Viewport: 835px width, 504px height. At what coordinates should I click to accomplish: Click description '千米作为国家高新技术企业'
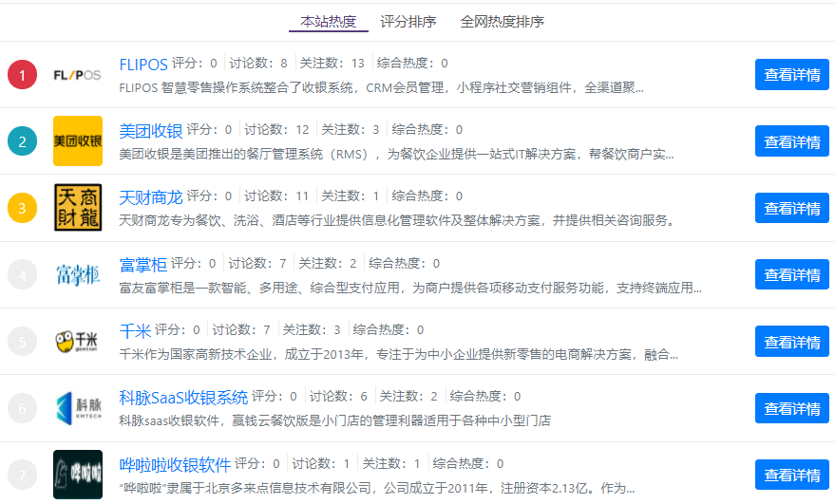(398, 354)
